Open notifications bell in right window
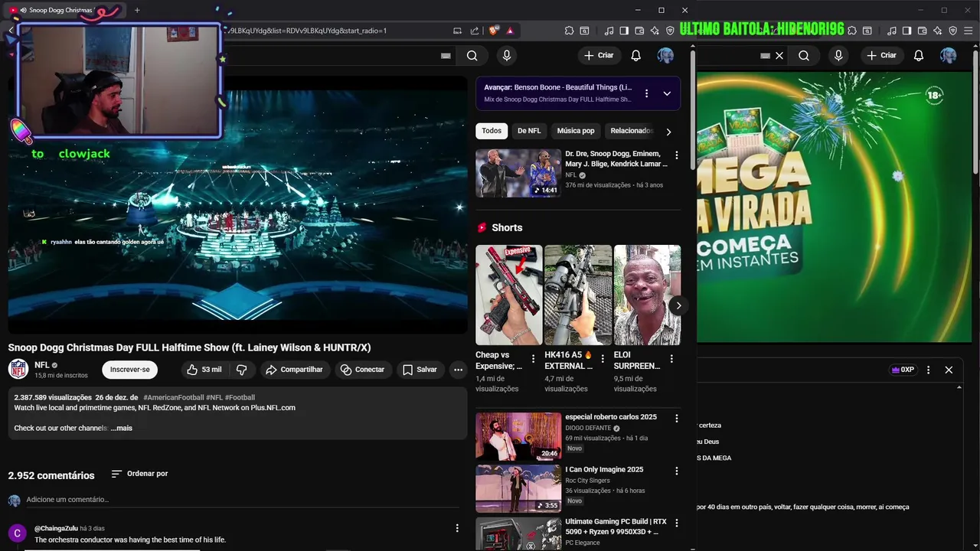Screen dimensions: 980x551 click(x=919, y=55)
